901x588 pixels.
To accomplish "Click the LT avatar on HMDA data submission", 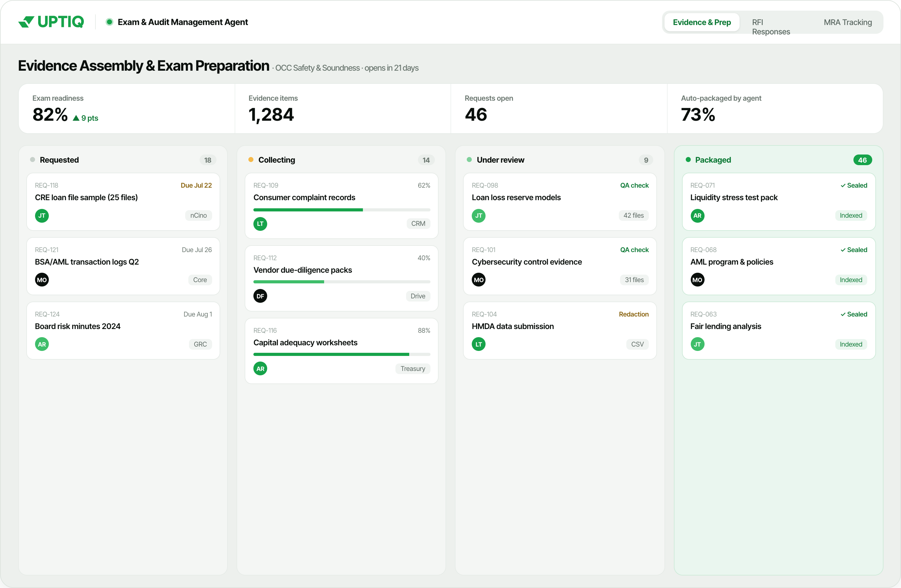I will click(x=479, y=344).
